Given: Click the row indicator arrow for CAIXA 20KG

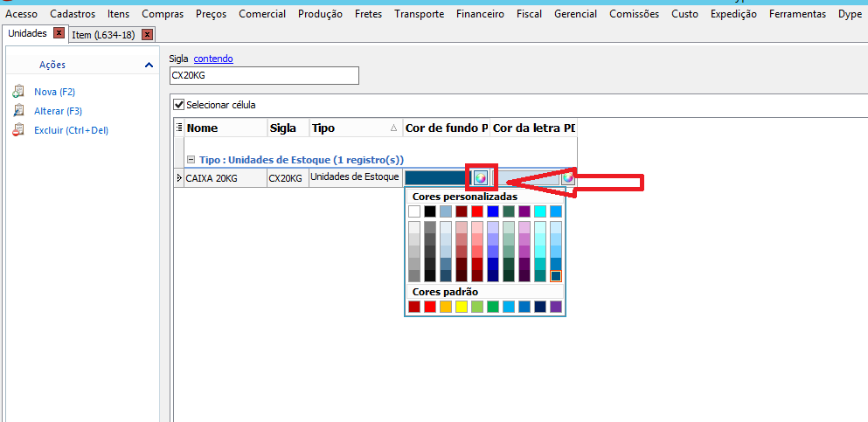Looking at the screenshot, I should pos(179,178).
